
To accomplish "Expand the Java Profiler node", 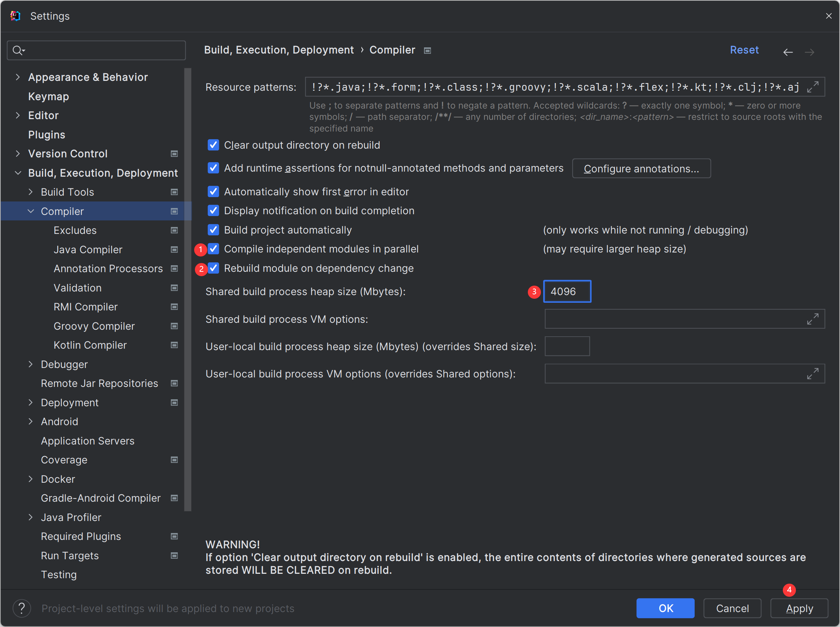I will pyautogui.click(x=30, y=517).
